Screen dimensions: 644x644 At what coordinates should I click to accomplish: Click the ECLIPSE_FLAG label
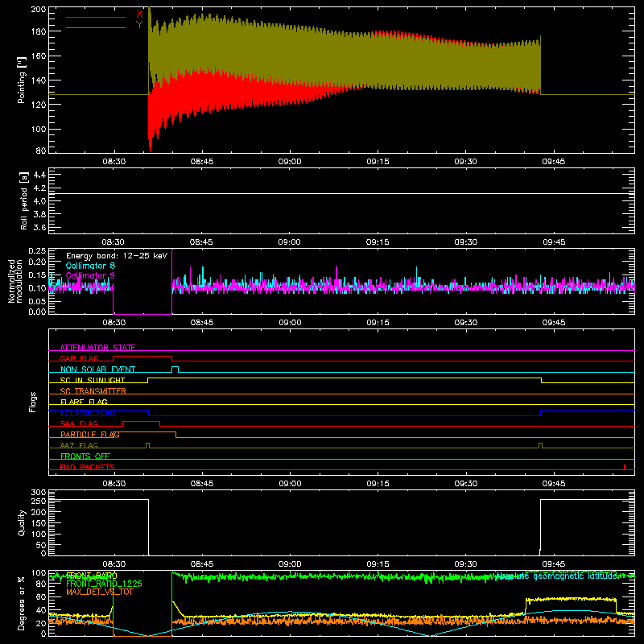[88, 413]
